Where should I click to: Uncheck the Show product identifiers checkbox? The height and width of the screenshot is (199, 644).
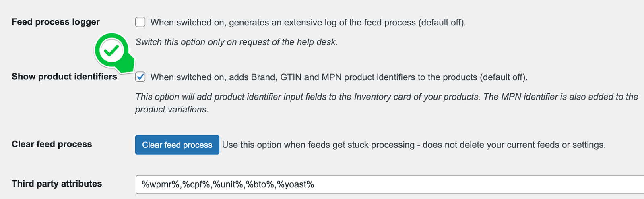click(x=140, y=77)
